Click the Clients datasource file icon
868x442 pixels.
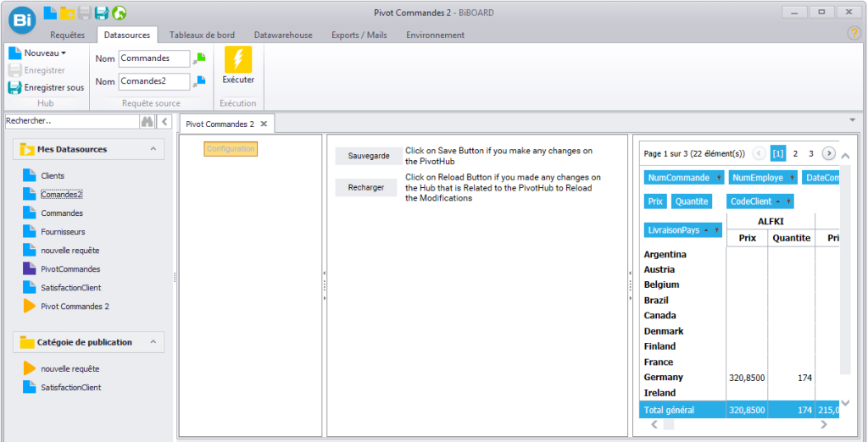pyautogui.click(x=29, y=176)
